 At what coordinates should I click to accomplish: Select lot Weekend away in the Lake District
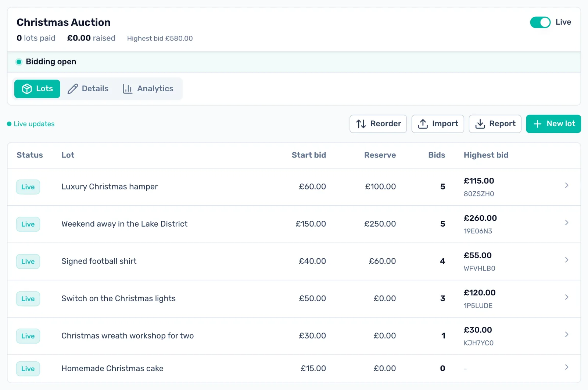[x=124, y=224]
